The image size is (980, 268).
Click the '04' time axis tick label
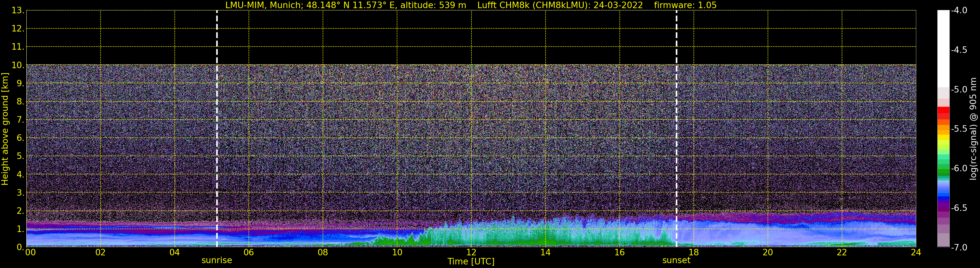click(x=175, y=252)
